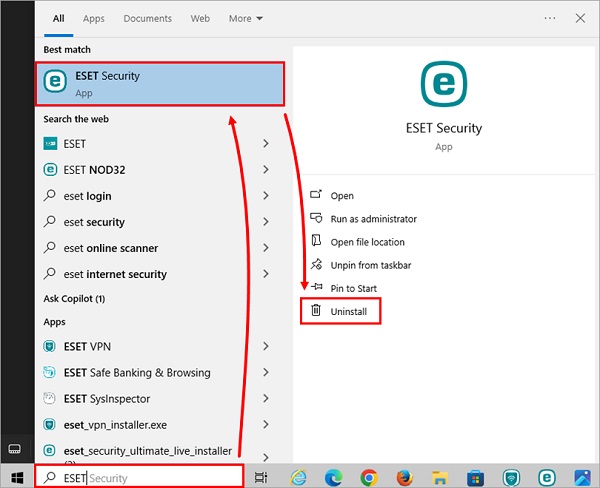This screenshot has height=488, width=600.
Task: Click the Ask Copilot (1) heading
Action: coord(74,299)
